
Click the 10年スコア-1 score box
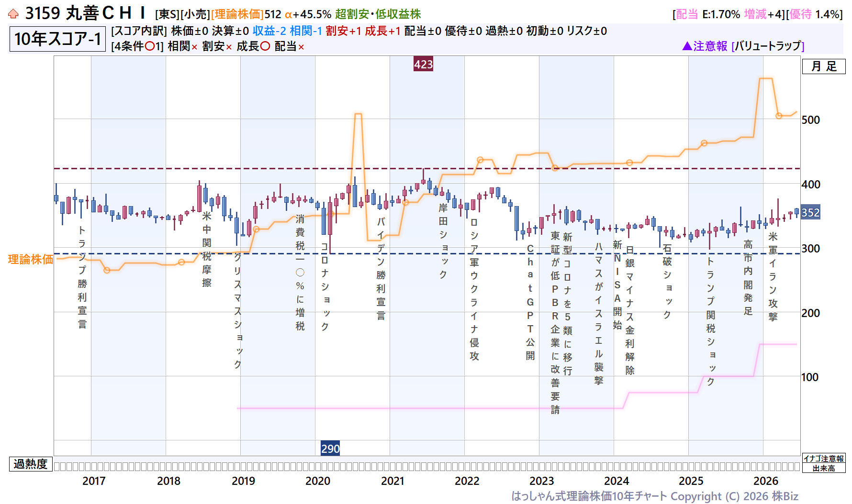pos(57,39)
